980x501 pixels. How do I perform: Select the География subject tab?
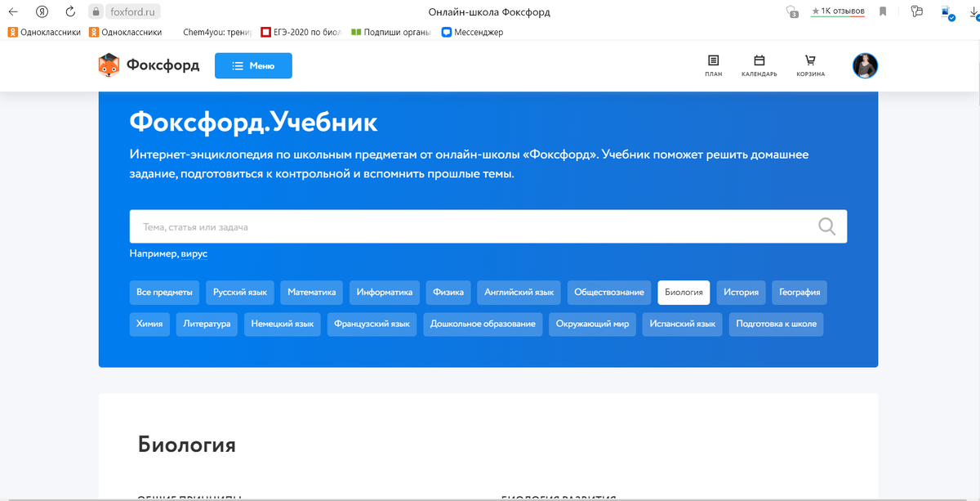(x=800, y=292)
